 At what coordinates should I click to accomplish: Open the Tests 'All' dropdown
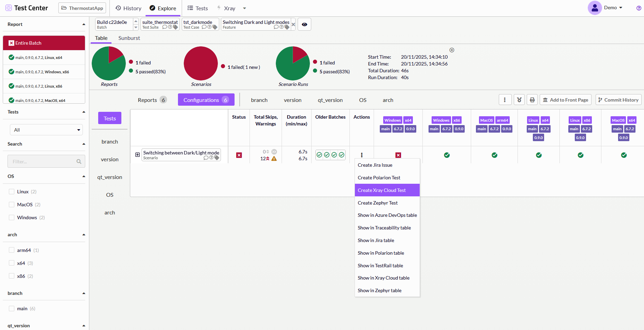click(x=46, y=130)
